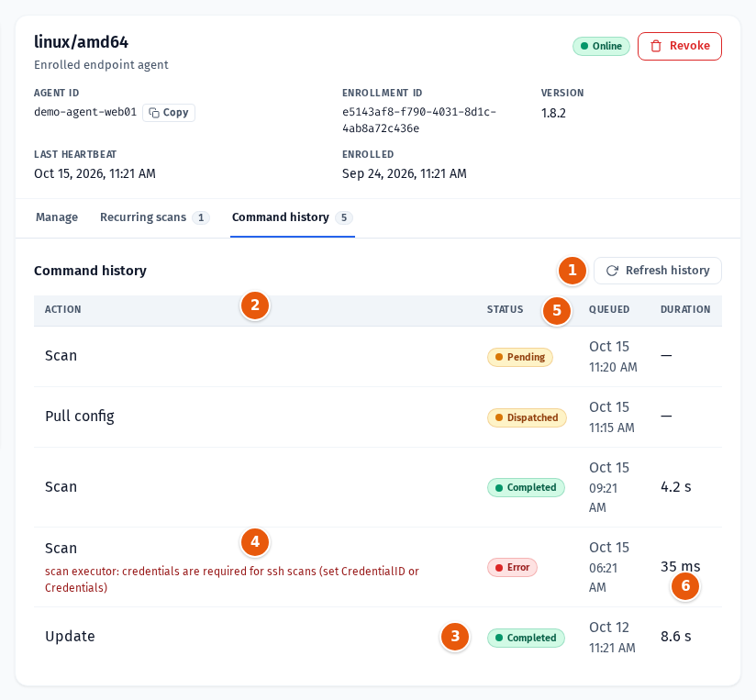
Task: Click the copy icon beside demo-agent-web01
Action: click(154, 113)
